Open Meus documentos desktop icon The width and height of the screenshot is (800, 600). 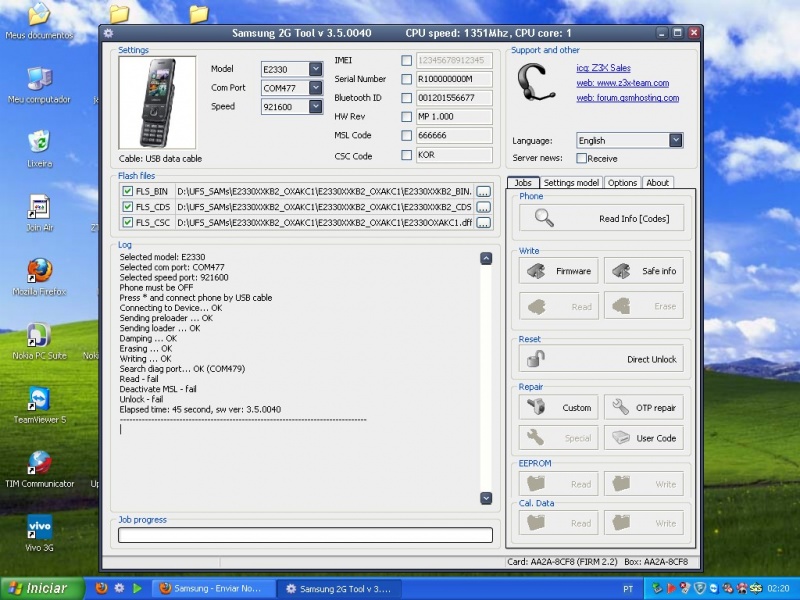tap(39, 20)
